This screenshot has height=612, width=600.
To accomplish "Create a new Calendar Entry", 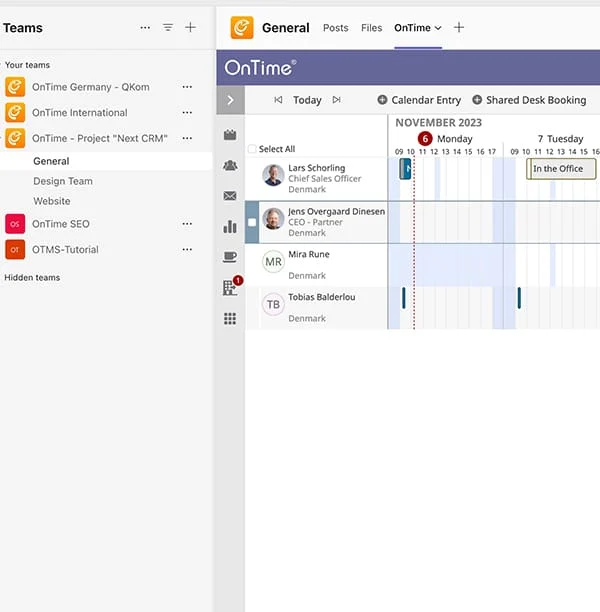I will pyautogui.click(x=419, y=100).
